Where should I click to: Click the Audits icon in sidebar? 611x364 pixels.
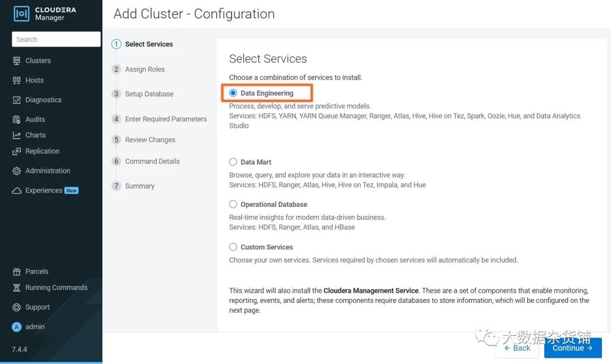[16, 119]
